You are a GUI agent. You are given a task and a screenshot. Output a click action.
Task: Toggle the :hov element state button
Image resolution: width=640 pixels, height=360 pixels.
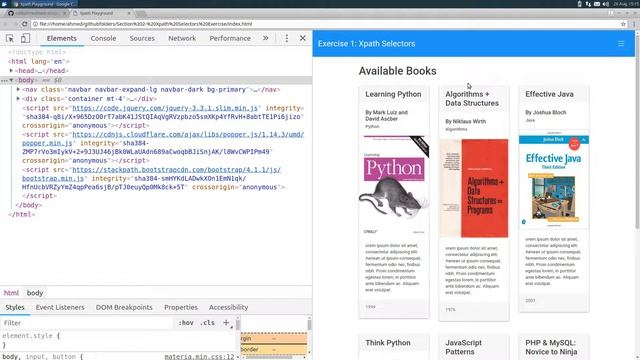coord(186,323)
